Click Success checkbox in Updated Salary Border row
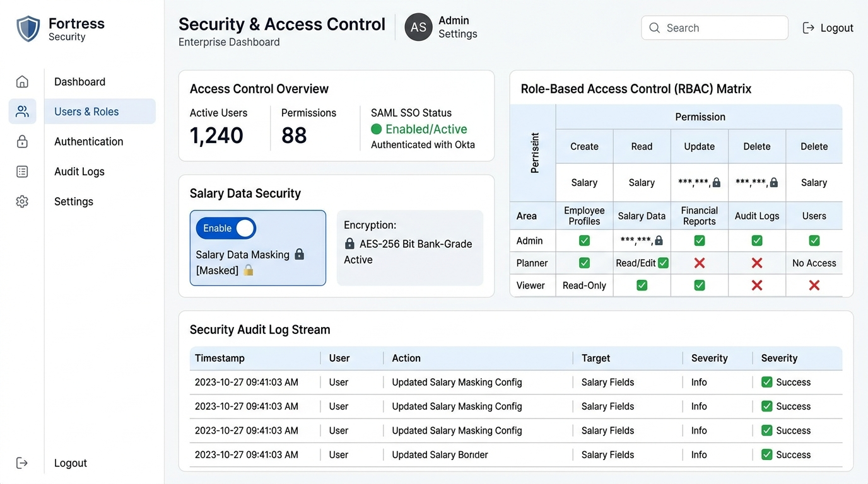This screenshot has height=484, width=868. (x=767, y=454)
